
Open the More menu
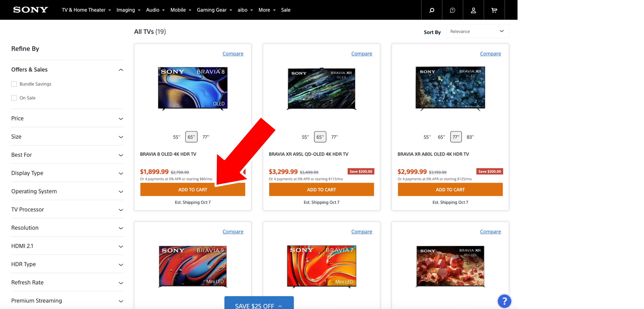[x=267, y=10]
